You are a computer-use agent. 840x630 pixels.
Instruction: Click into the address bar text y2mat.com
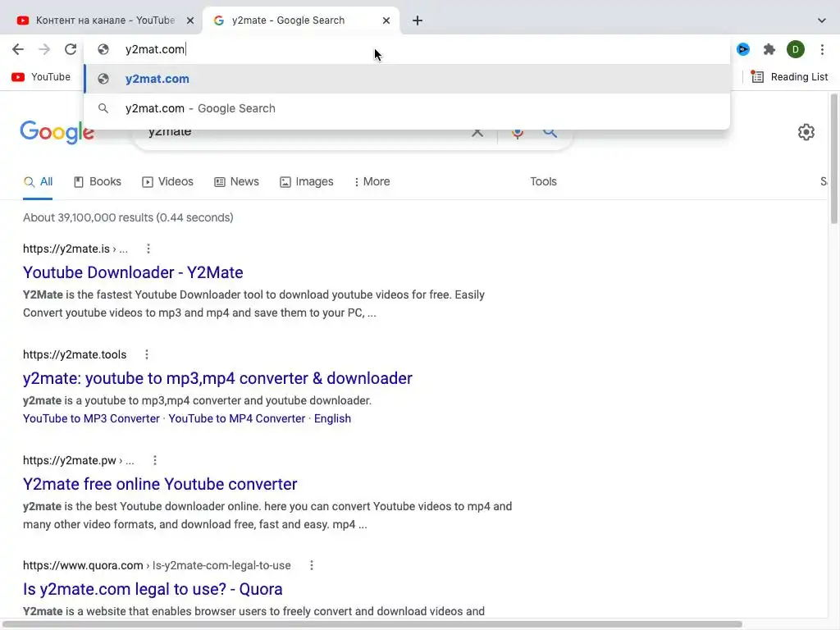155,49
